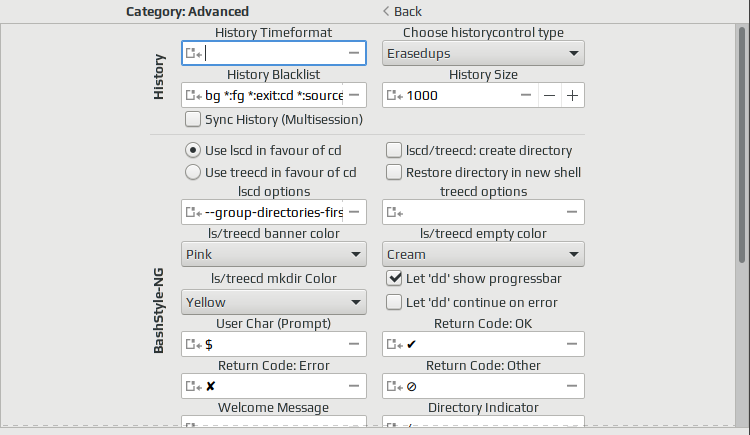Clear the User Char (Prompt) field with its minus icon
750x435 pixels.
coord(354,344)
